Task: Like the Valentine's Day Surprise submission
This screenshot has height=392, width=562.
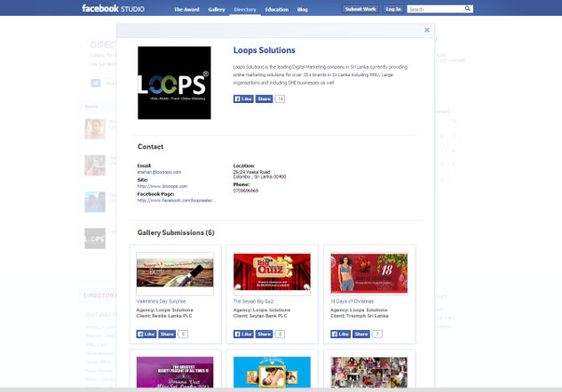Action: tap(146, 334)
